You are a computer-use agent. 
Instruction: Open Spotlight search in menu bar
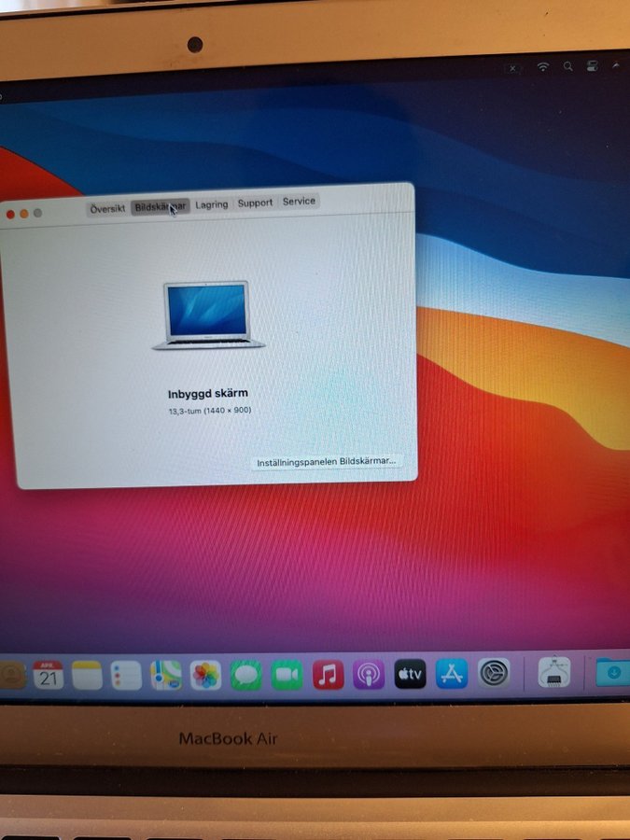pos(567,66)
